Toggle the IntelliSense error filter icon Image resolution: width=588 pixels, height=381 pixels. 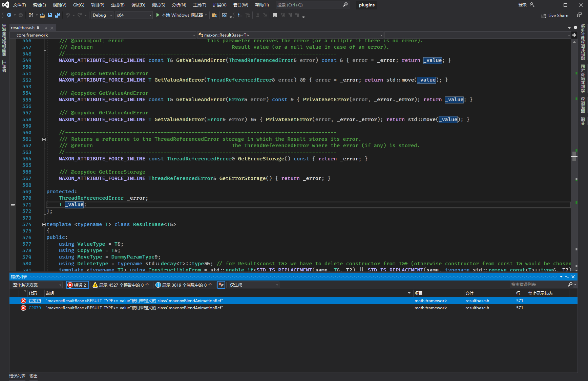click(221, 285)
